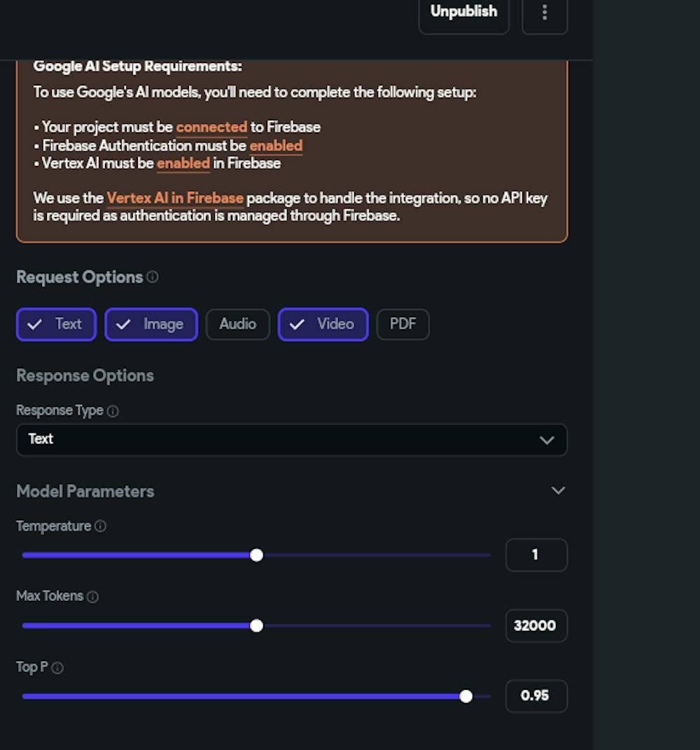Click the Top P info icon

pos(57,668)
